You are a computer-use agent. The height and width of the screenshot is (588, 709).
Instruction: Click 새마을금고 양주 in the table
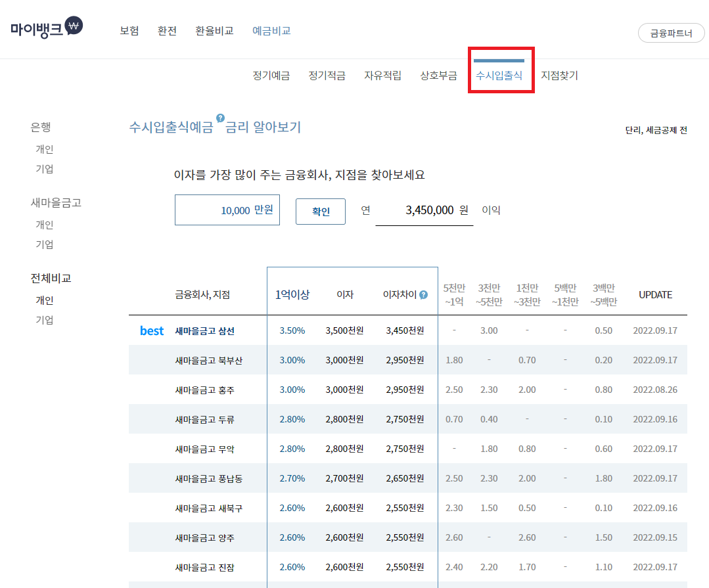coord(205,538)
